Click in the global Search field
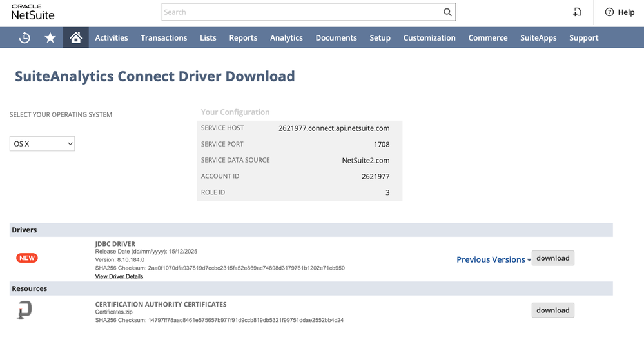This screenshot has height=344, width=644. (x=300, y=12)
